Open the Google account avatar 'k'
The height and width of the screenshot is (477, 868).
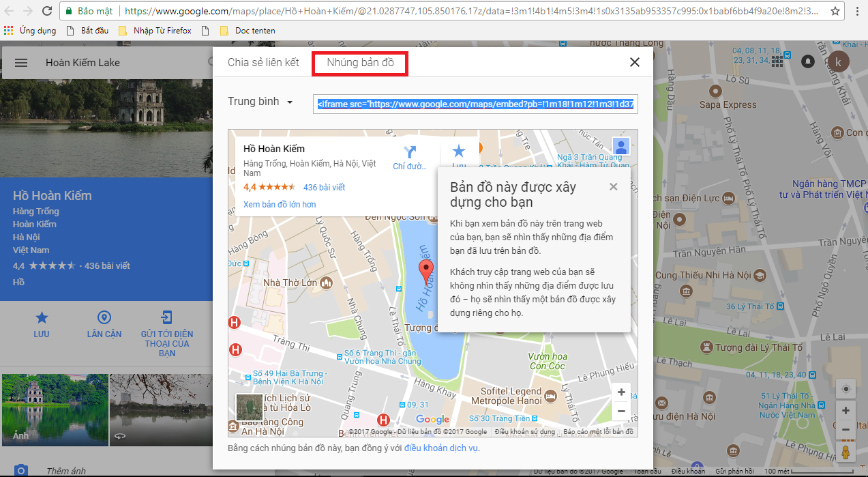[x=838, y=61]
